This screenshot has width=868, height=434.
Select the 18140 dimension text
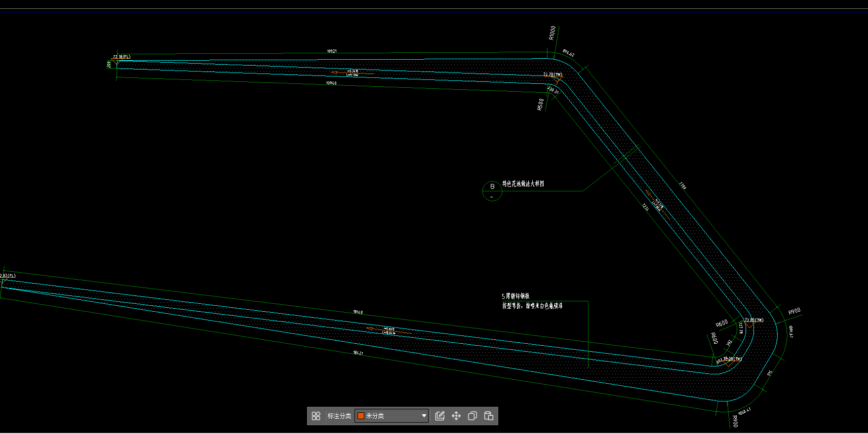point(358,312)
